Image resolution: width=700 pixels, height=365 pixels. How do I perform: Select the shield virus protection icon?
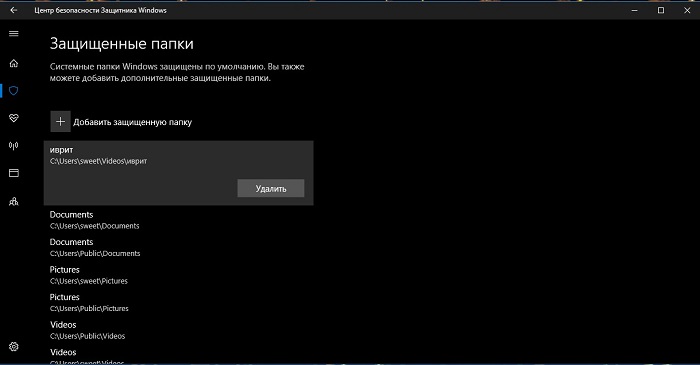coord(14,91)
